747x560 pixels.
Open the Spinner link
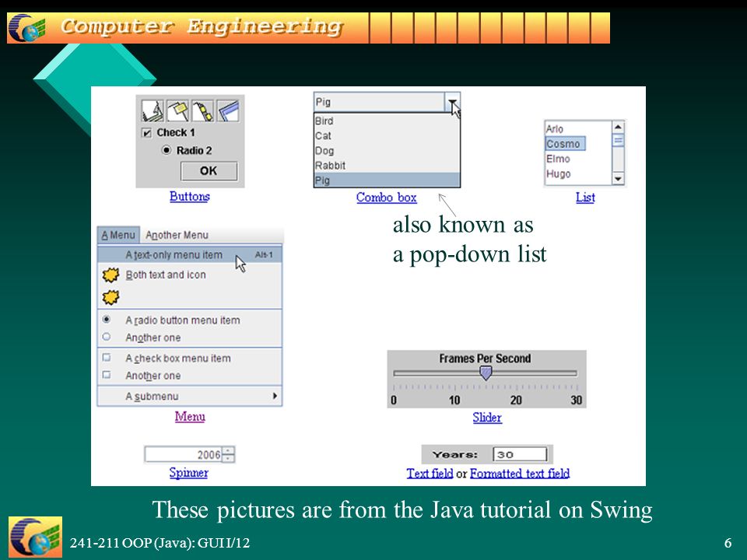tap(188, 472)
